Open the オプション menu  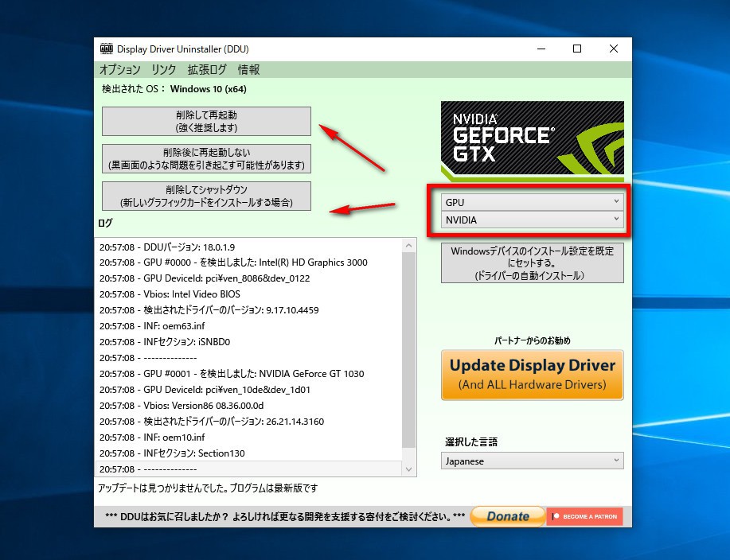tap(120, 70)
